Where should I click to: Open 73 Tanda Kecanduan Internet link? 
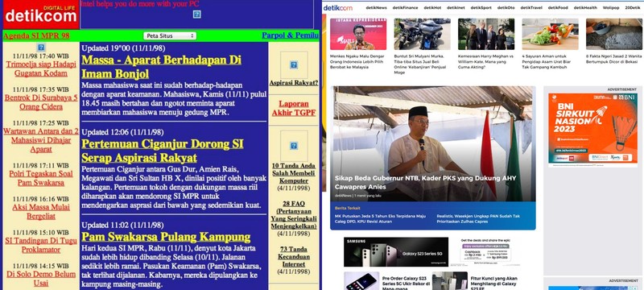point(294,257)
